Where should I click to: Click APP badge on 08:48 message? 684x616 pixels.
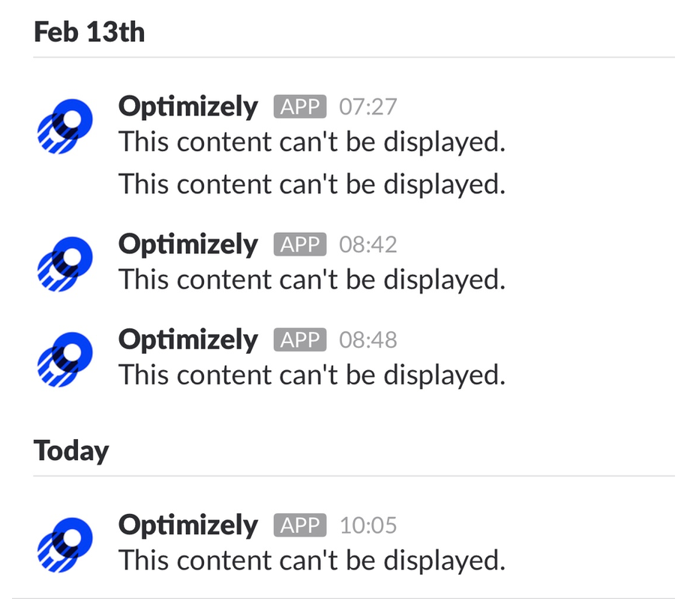point(300,339)
